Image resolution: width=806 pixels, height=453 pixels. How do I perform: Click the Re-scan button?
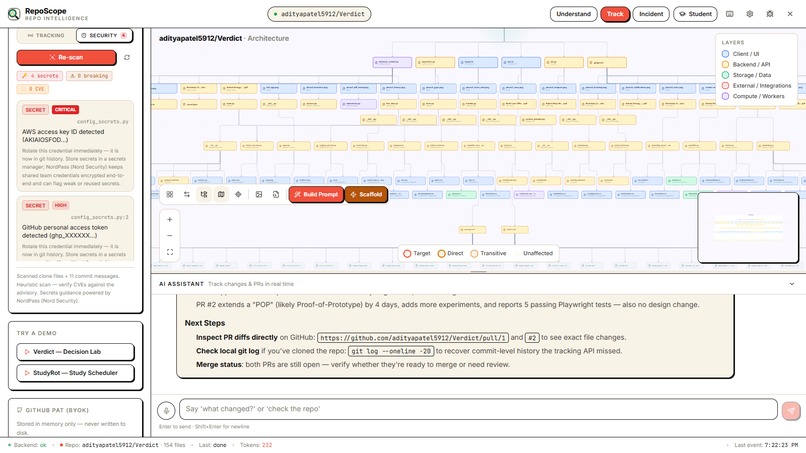[x=66, y=58]
